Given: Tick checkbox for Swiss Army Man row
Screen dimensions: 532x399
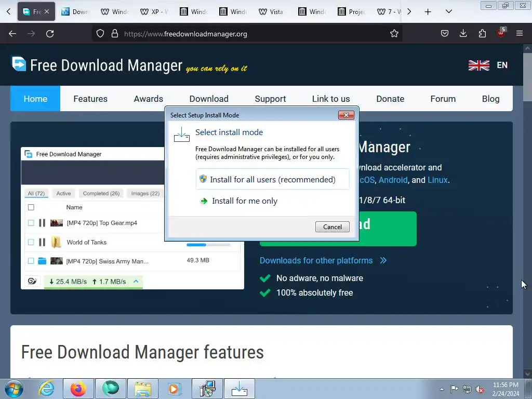Looking at the screenshot, I should coord(31,261).
